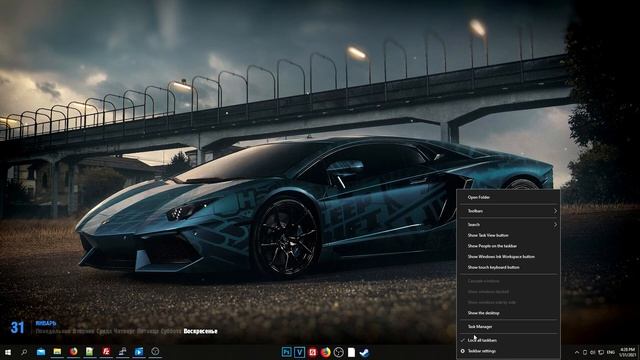Choose Show the desktop menu entry
The image size is (640, 360).
click(x=508, y=313)
